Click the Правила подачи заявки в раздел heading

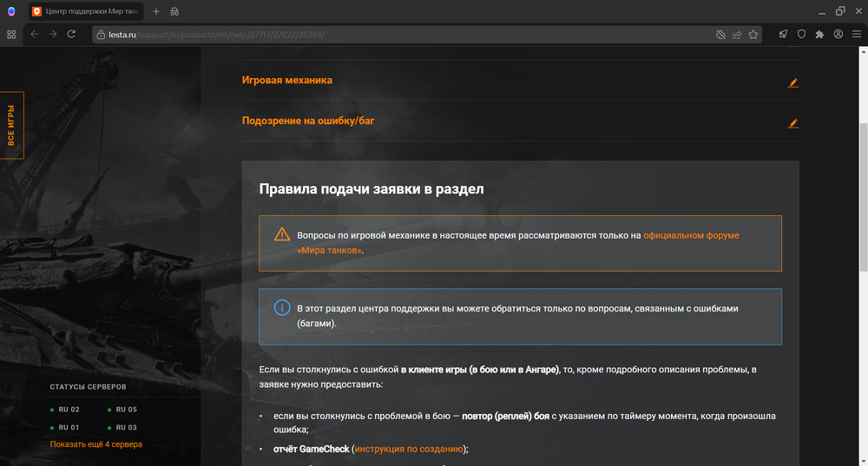pyautogui.click(x=372, y=188)
